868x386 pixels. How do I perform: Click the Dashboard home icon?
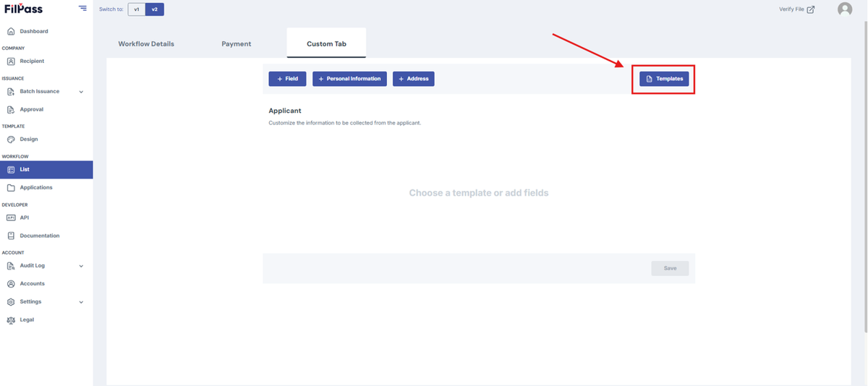click(x=11, y=32)
